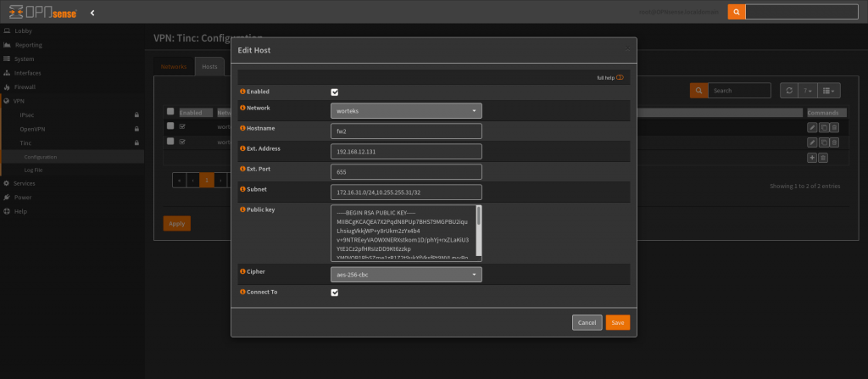Open the Network dropdown showing worteks
The height and width of the screenshot is (379, 868).
[406, 110]
